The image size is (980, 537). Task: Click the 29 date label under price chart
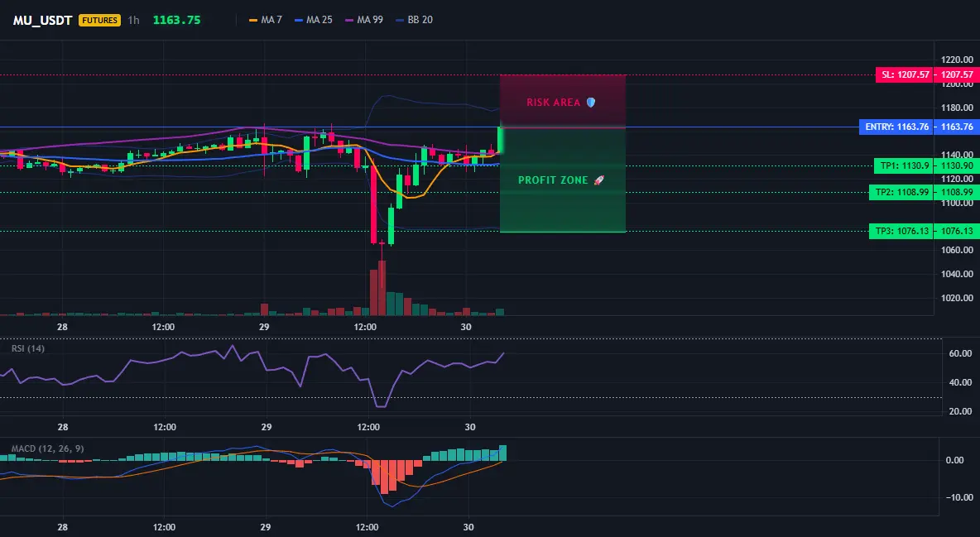tap(264, 327)
